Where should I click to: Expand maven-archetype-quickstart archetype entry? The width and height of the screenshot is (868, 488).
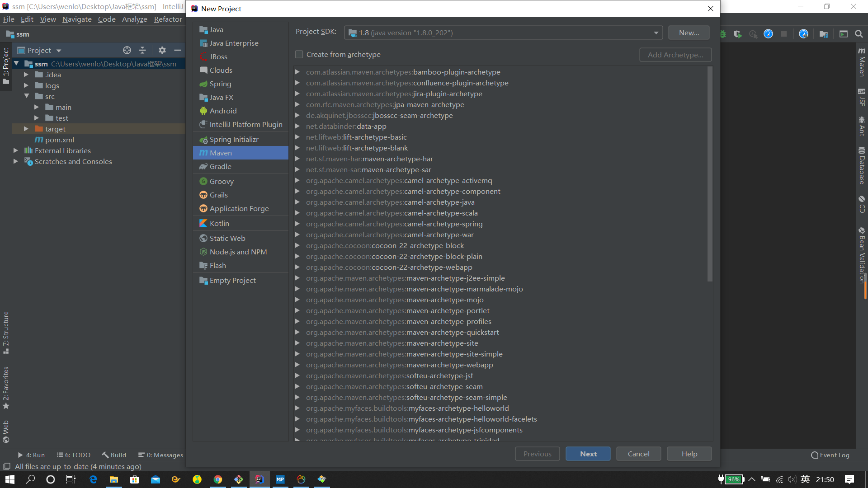(297, 332)
